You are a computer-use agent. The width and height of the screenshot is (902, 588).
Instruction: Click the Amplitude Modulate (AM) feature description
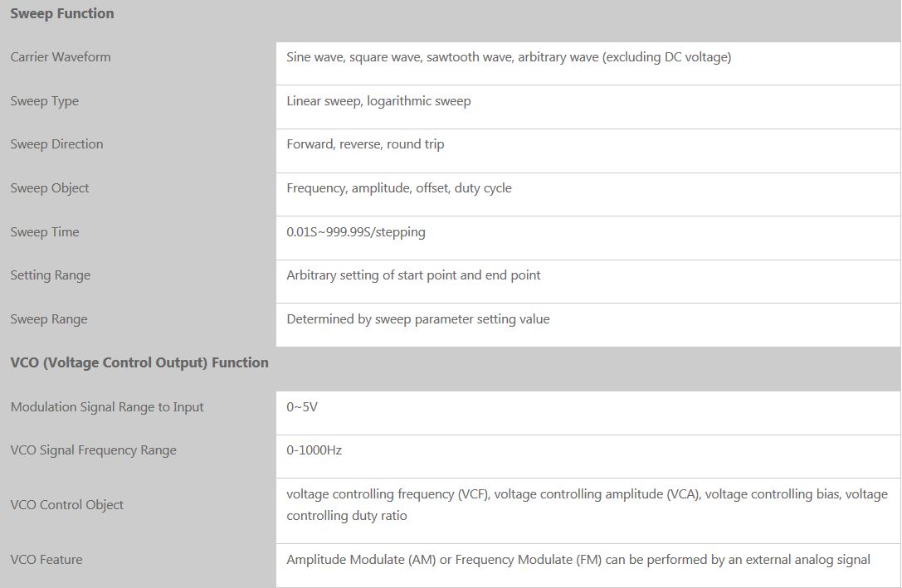[x=578, y=560]
